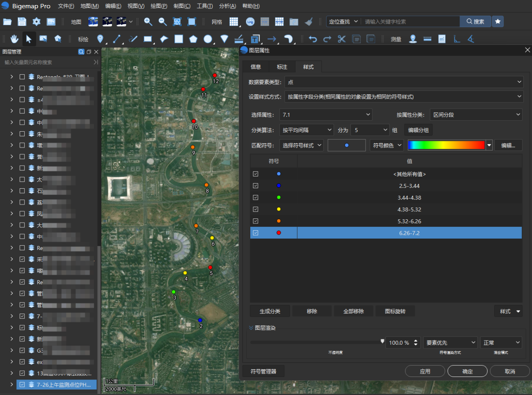
Task: Choose the distance ruler measurement tool
Action: [x=427, y=39]
